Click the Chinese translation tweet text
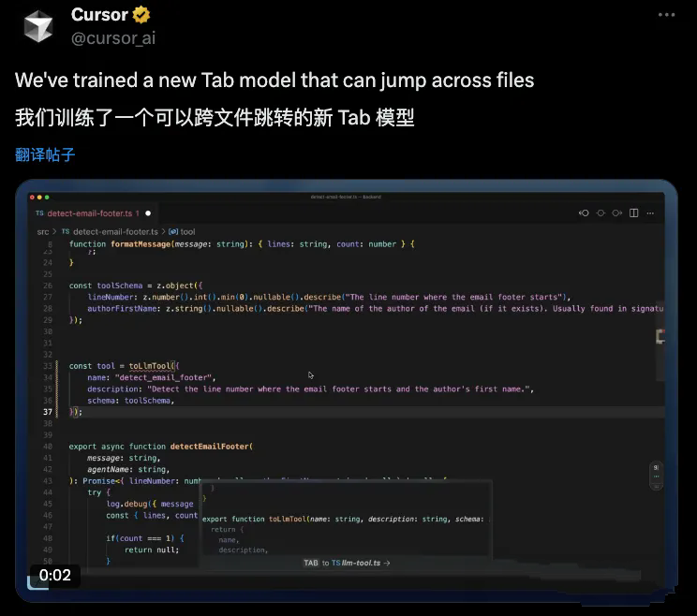The height and width of the screenshot is (616, 697). pyautogui.click(x=215, y=118)
